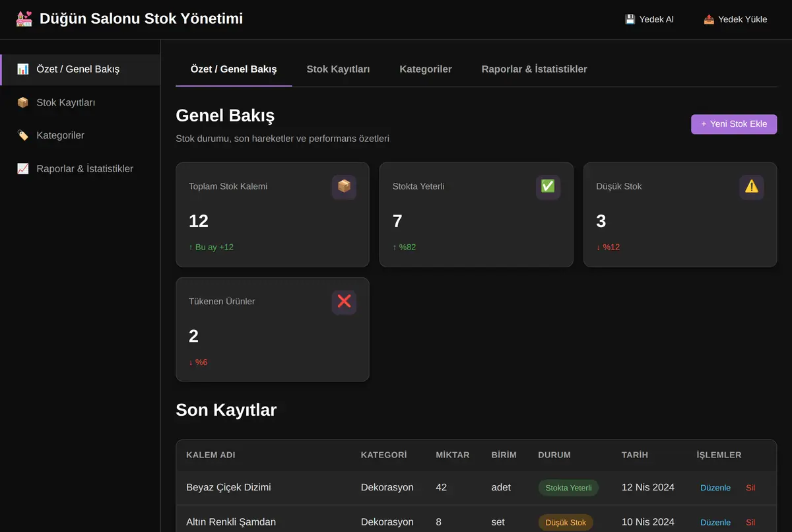Open the Raporlar & İstatistikler tab

point(534,69)
